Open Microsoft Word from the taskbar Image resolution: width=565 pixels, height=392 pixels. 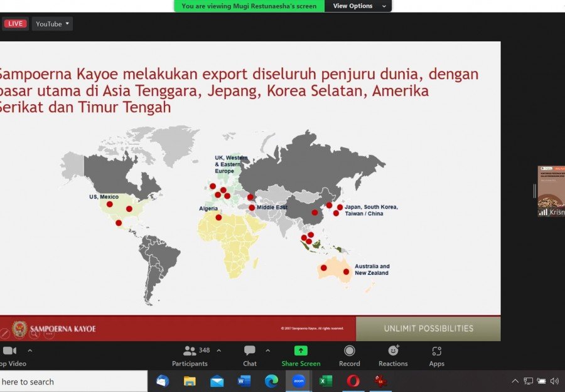coord(244,381)
